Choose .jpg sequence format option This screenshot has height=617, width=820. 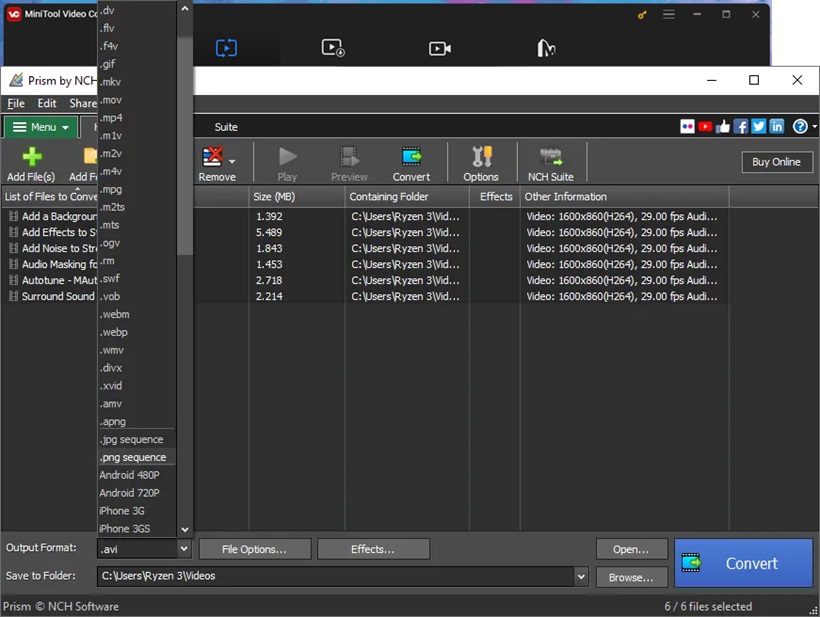(x=136, y=439)
